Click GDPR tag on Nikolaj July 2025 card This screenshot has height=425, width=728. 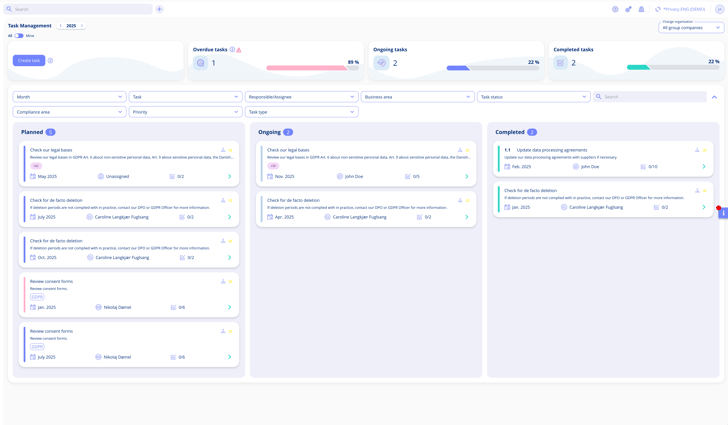pyautogui.click(x=37, y=347)
